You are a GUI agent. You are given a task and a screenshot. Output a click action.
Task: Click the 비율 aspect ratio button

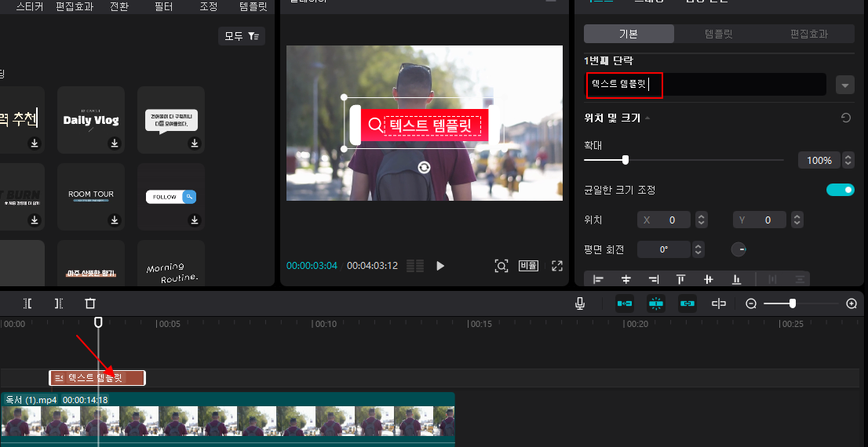[x=529, y=266]
